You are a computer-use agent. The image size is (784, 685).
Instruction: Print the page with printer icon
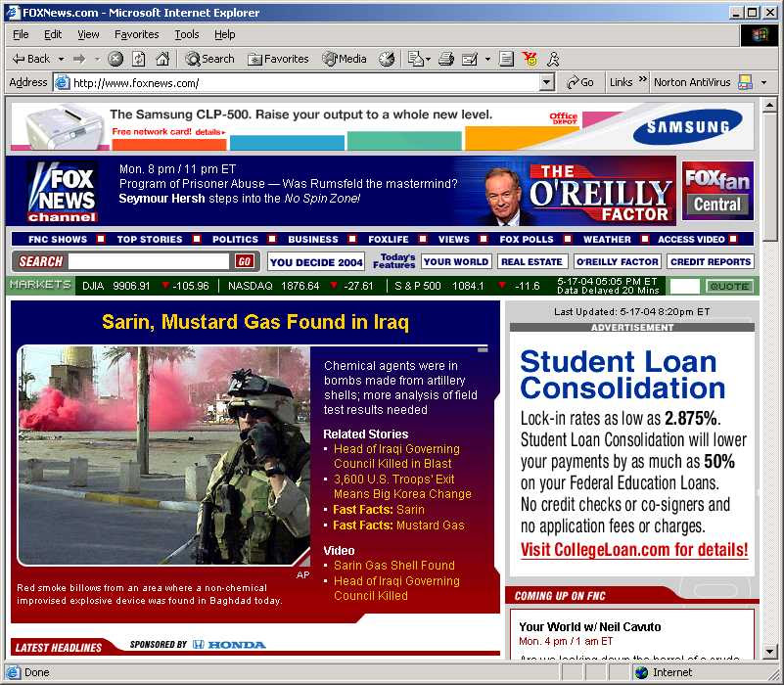tap(445, 59)
